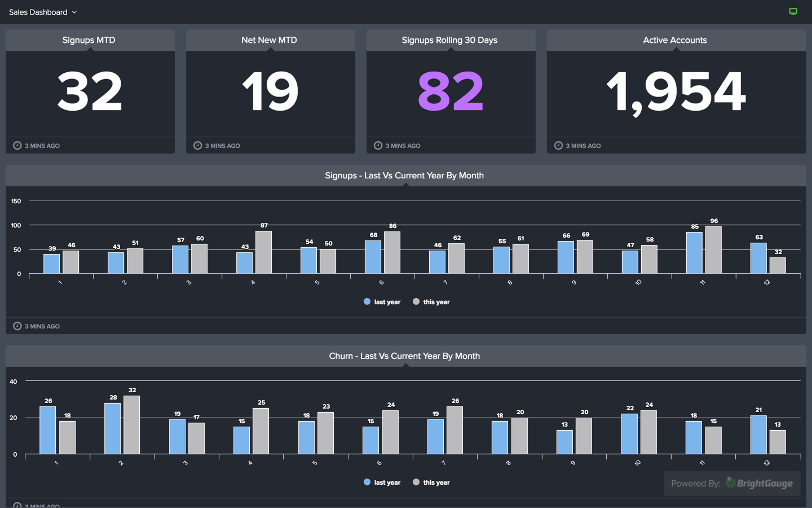Toggle 'this year' series in Churn chart legend
The image size is (812, 508).
pyautogui.click(x=431, y=483)
